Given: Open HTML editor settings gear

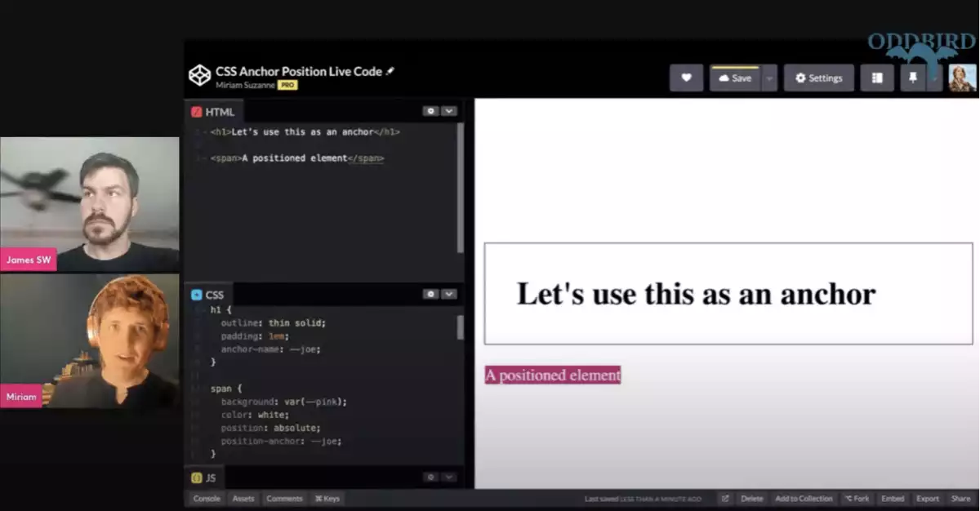Looking at the screenshot, I should coord(430,111).
